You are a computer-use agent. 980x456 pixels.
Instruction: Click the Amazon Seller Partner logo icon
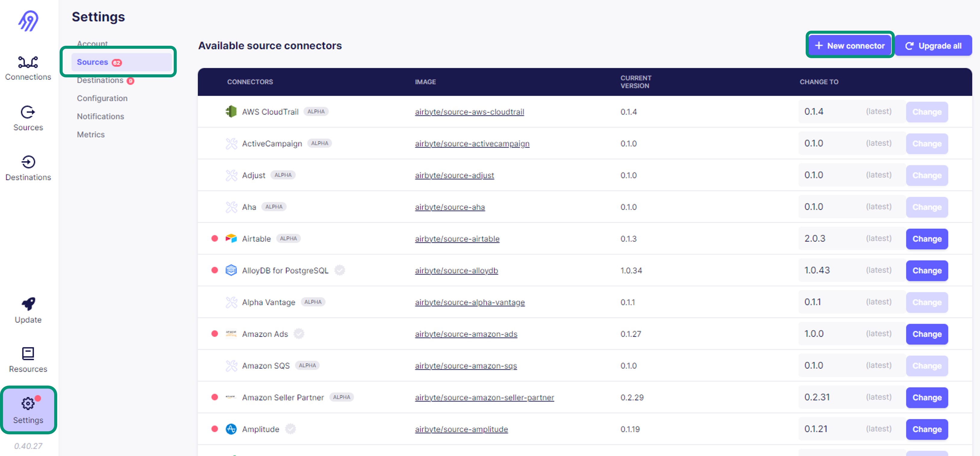pyautogui.click(x=231, y=397)
